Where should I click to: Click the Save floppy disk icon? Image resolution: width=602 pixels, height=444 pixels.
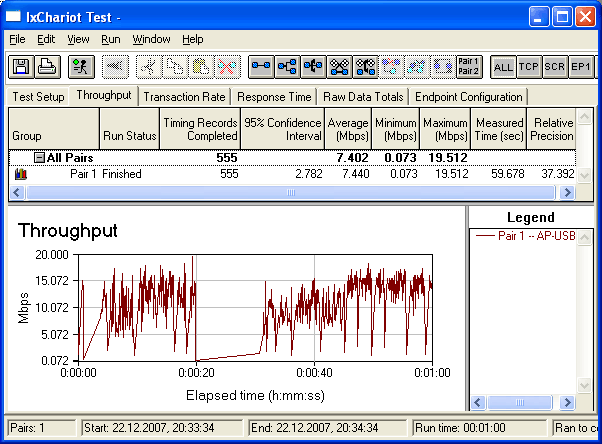coord(21,67)
